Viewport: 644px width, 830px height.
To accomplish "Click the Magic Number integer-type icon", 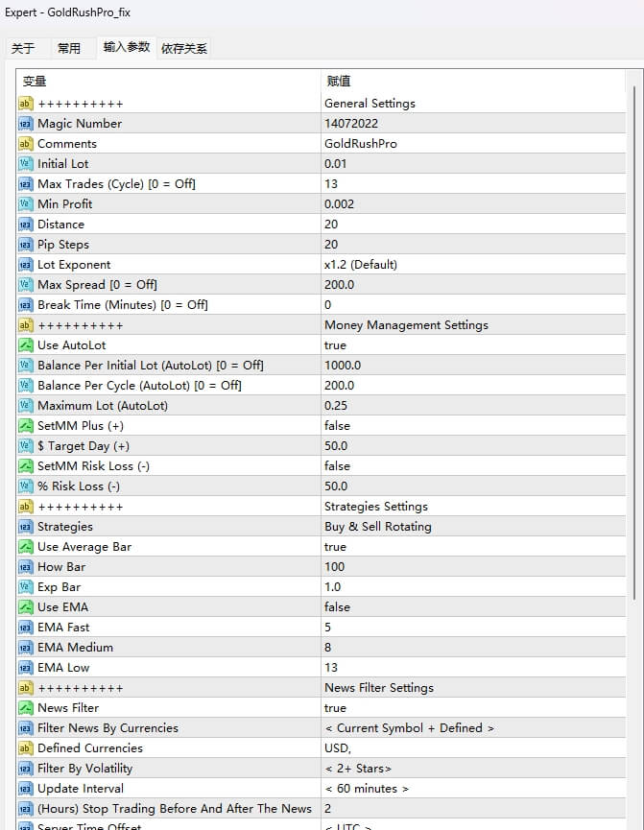I will click(25, 124).
